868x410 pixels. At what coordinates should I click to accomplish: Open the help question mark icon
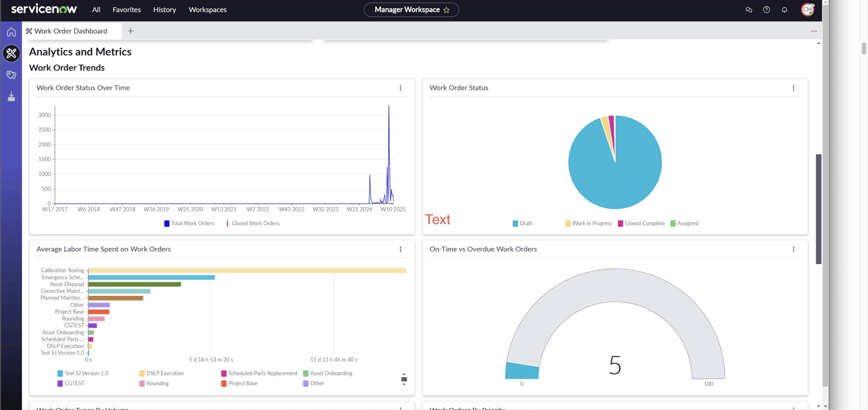coord(766,10)
